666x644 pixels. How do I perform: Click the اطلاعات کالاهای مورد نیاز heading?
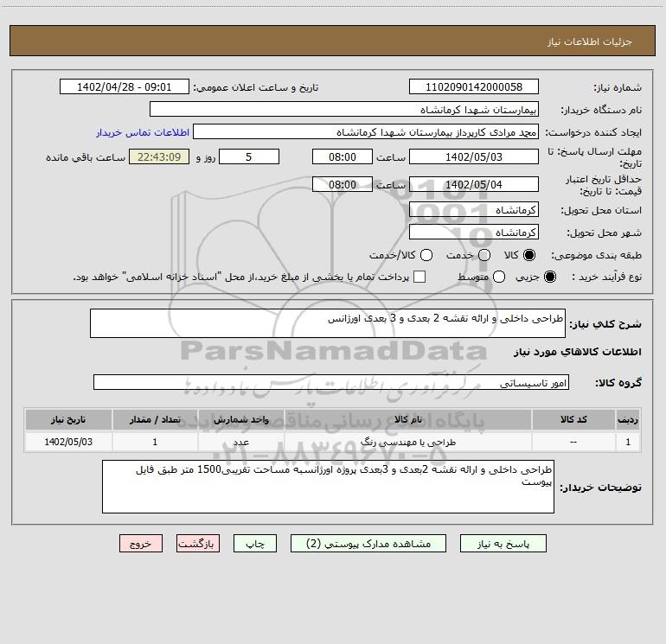[578, 352]
